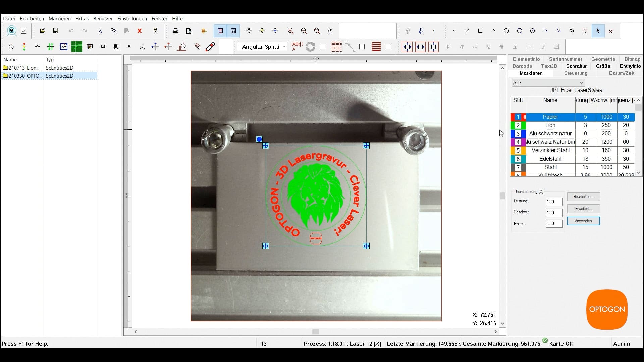Click the Bearbeiten... button in the right panel
This screenshot has width=644, height=362.
point(583,197)
